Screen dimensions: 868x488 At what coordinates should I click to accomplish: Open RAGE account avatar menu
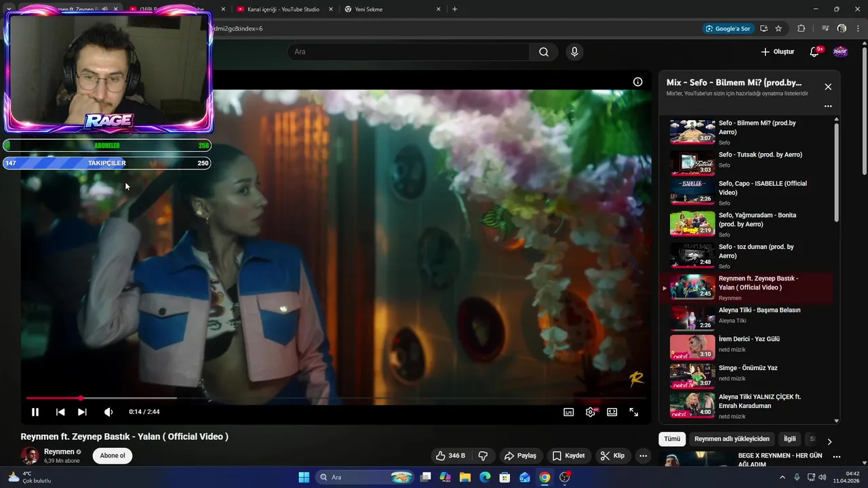coord(840,52)
